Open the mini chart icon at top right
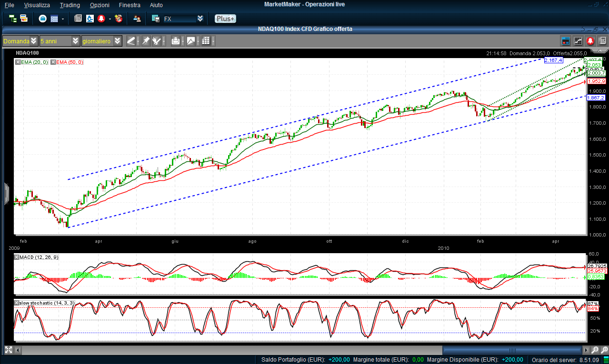This screenshot has width=609, height=364. pyautogui.click(x=578, y=41)
